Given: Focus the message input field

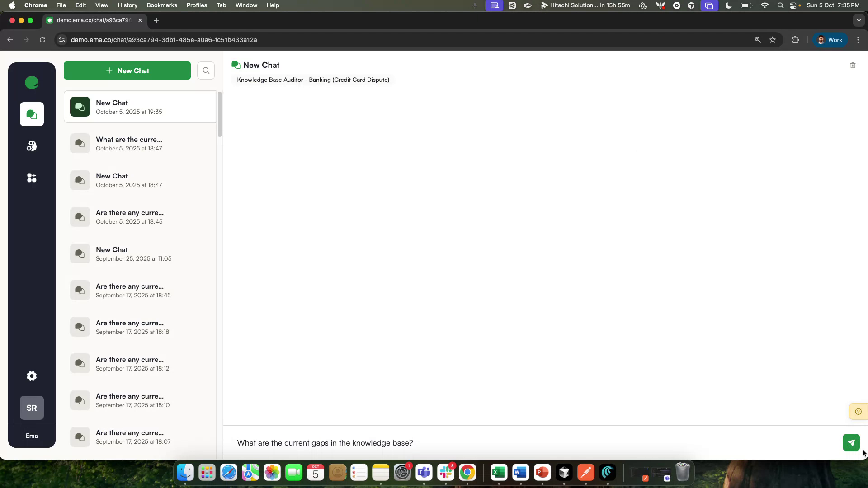Looking at the screenshot, I should click(x=452, y=443).
